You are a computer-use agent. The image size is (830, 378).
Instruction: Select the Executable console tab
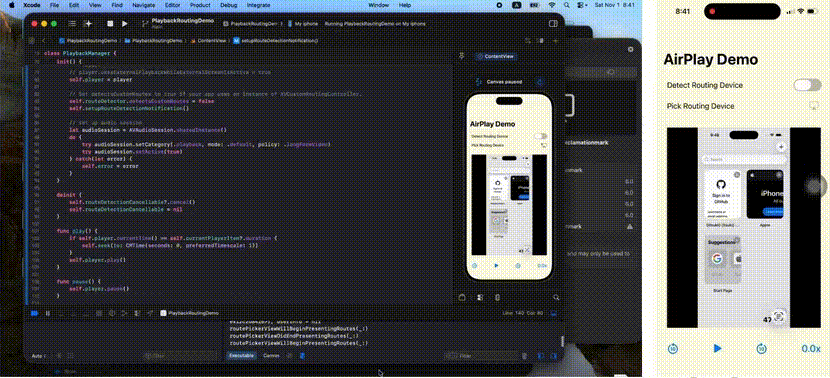click(x=242, y=356)
